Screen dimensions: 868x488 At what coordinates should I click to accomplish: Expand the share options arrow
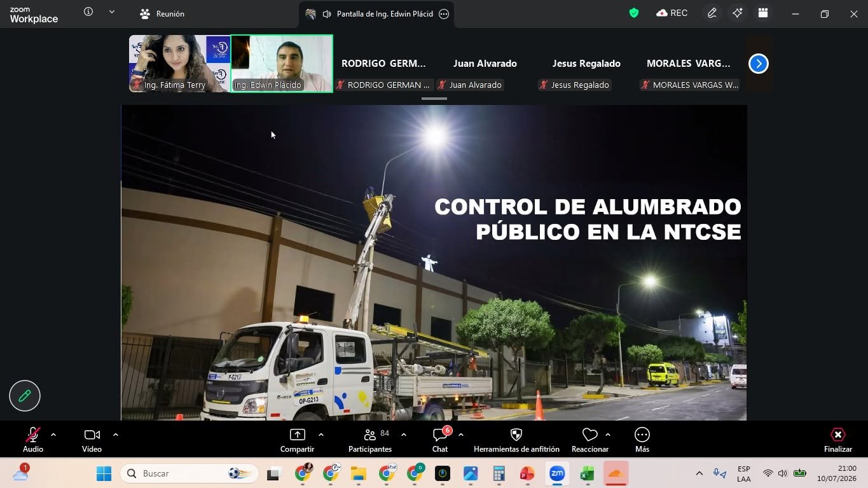coord(321,435)
